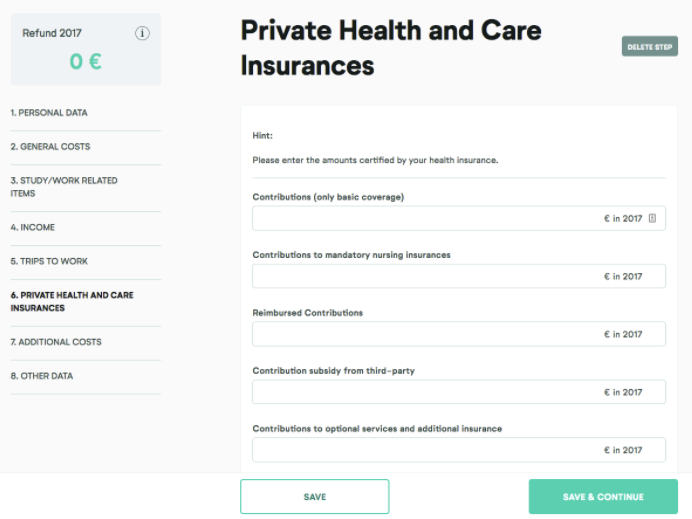Focus the mandatory nursing insurances field
This screenshot has width=692, height=519.
pyautogui.click(x=459, y=276)
